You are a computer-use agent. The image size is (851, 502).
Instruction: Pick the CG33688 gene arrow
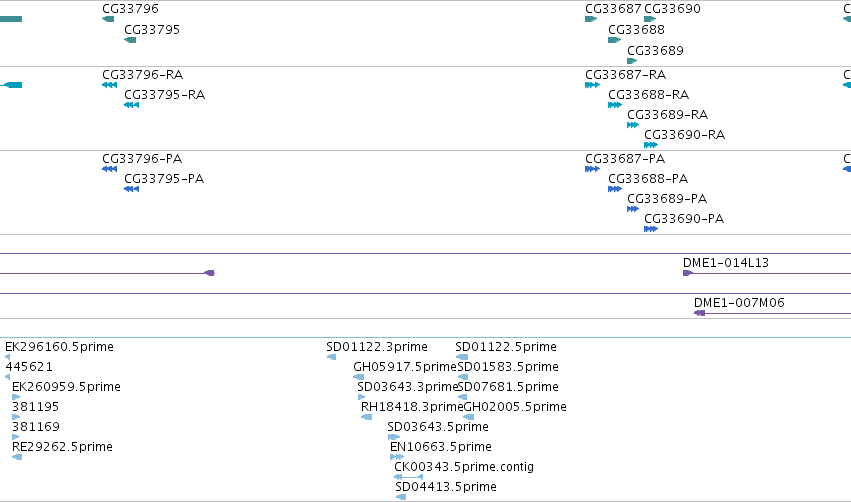coord(614,40)
